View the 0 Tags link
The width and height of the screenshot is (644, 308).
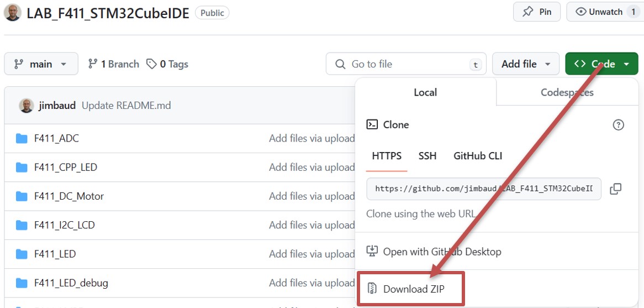point(167,64)
